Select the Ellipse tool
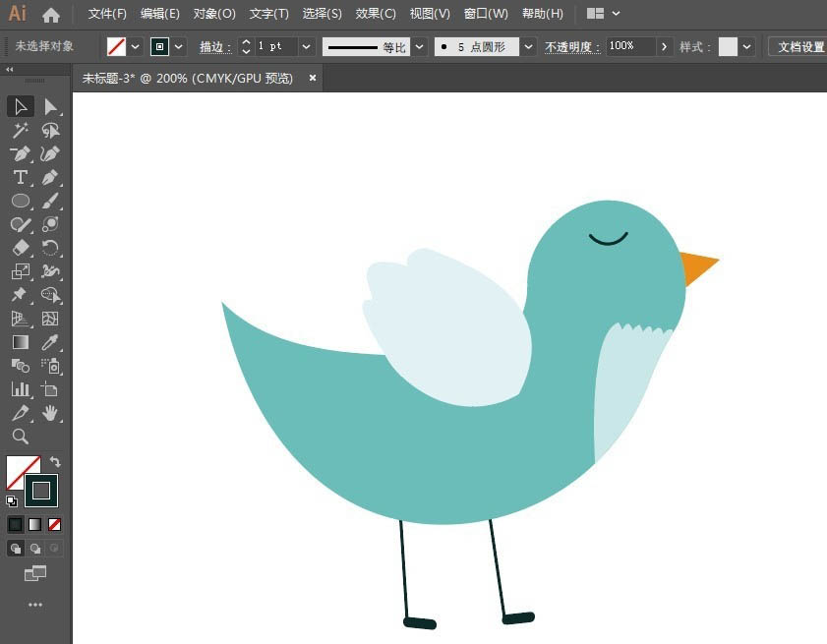 click(x=21, y=201)
